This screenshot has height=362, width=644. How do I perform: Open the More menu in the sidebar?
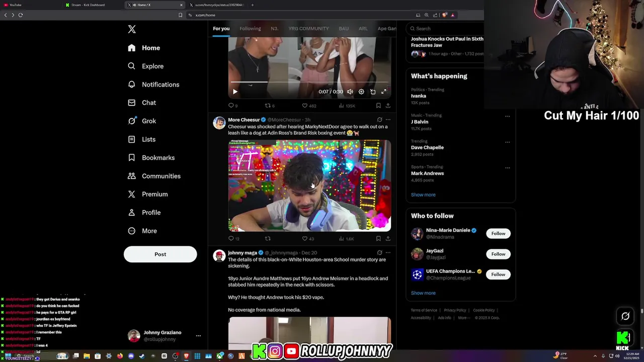pos(143,231)
